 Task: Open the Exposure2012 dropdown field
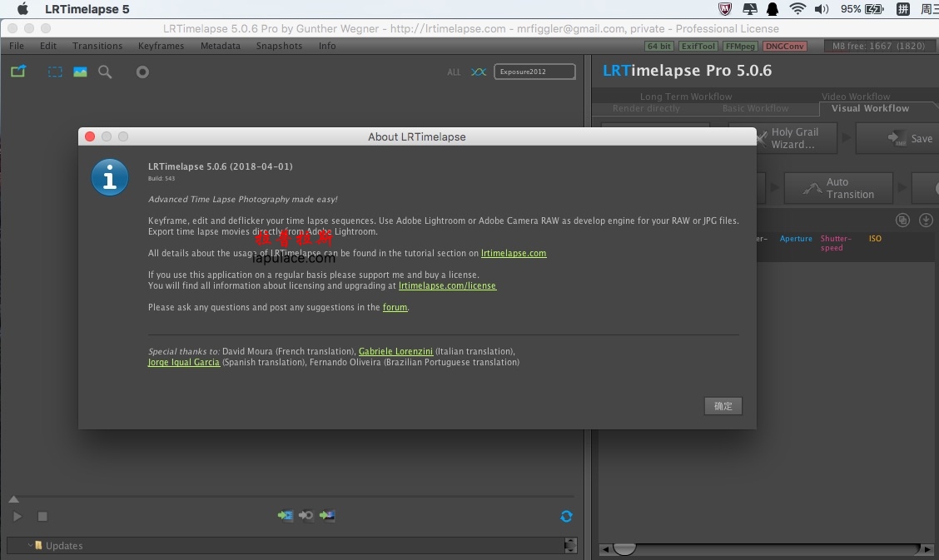click(534, 72)
